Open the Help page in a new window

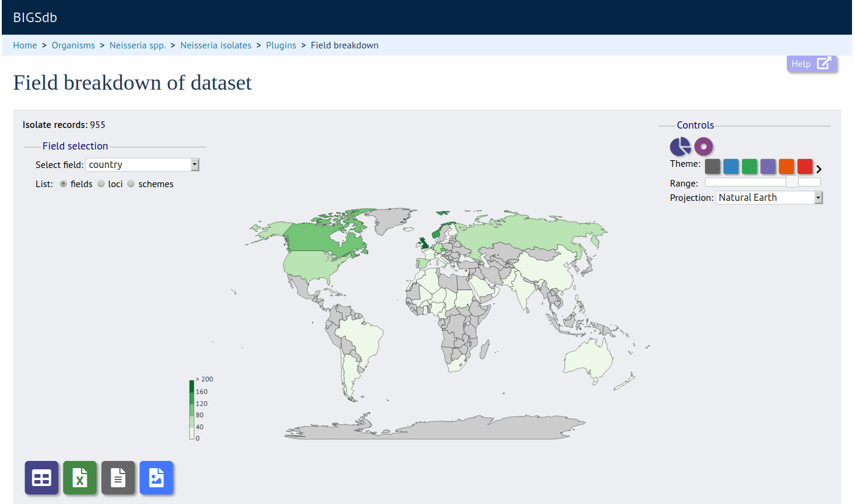coord(811,64)
